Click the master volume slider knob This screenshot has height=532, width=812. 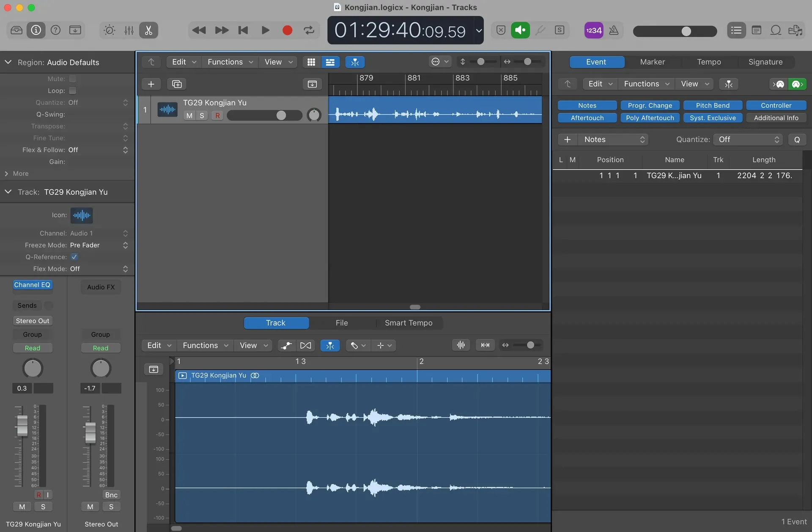tap(686, 31)
